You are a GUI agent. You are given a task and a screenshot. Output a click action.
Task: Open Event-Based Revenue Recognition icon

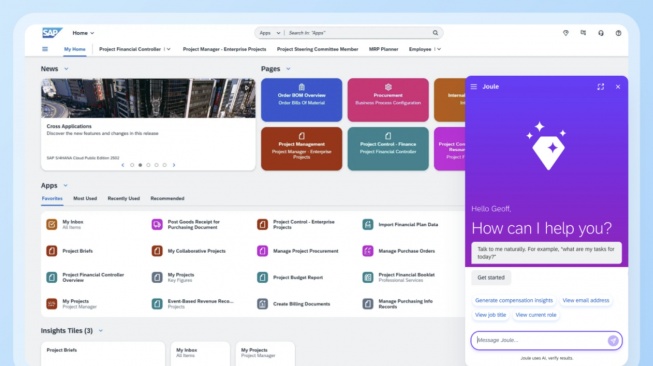coord(157,304)
